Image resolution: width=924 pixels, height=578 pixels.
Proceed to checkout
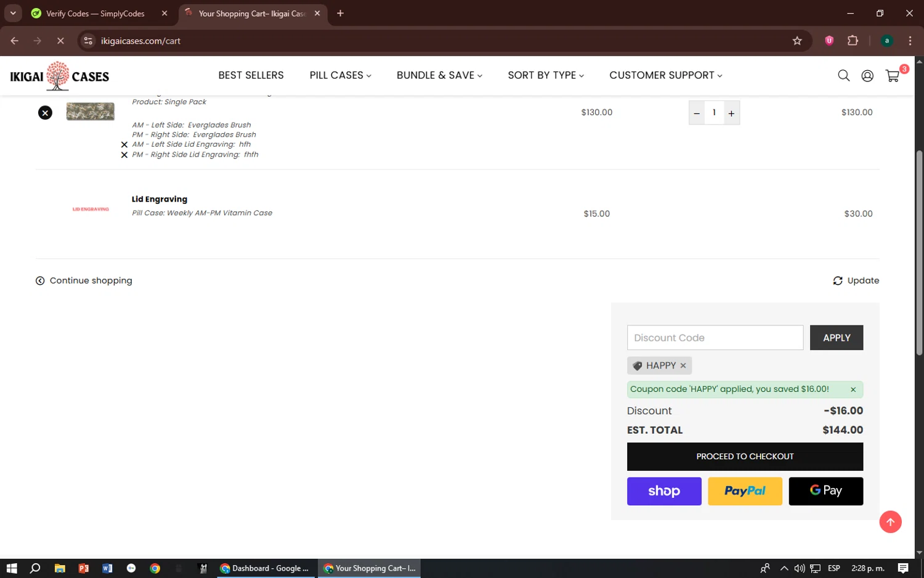pyautogui.click(x=745, y=457)
